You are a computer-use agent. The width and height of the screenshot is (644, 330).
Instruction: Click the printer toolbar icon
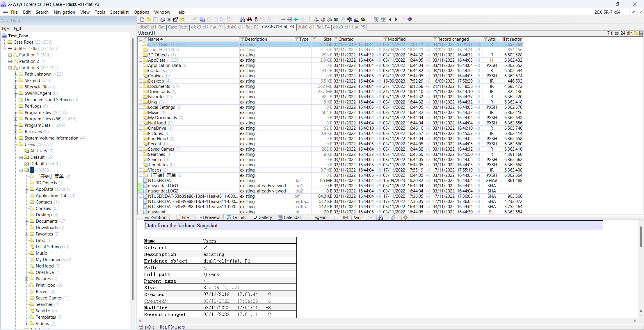tap(169, 19)
